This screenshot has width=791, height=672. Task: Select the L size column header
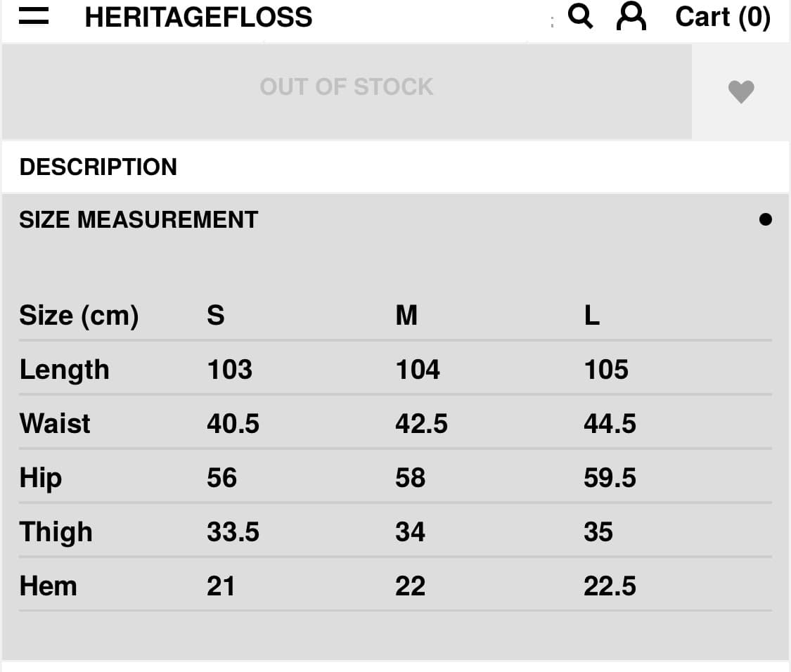pyautogui.click(x=592, y=315)
